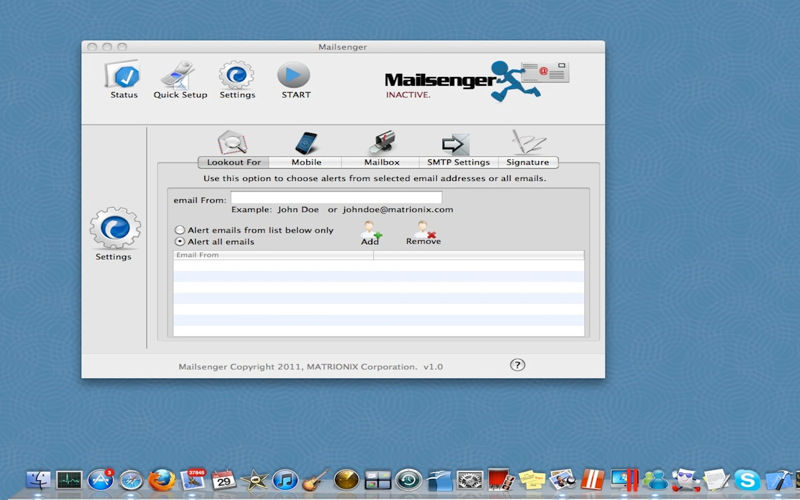Open Spaces grid icon in the dock
800x500 pixels.
pyautogui.click(x=378, y=480)
